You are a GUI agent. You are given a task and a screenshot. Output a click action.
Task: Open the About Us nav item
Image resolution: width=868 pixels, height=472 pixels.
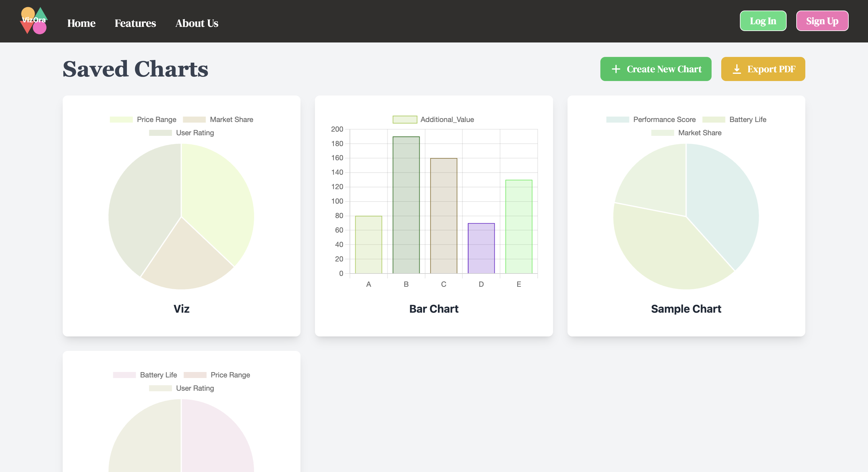coord(197,23)
